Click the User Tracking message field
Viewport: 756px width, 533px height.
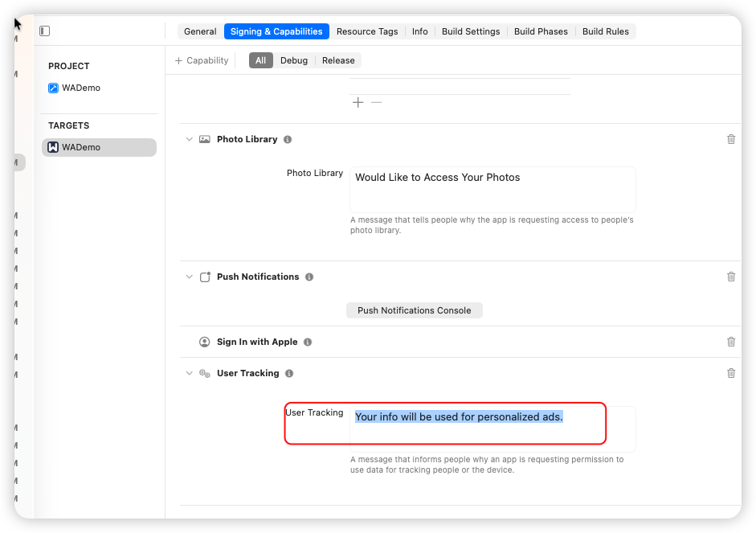492,428
